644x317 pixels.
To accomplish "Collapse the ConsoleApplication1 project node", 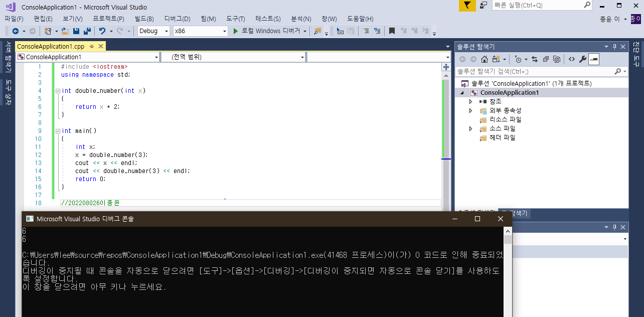I will [x=462, y=93].
